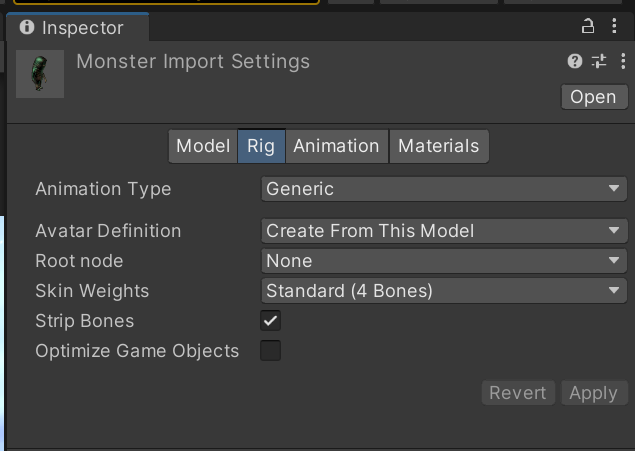Click the Strip Bones label

(85, 321)
